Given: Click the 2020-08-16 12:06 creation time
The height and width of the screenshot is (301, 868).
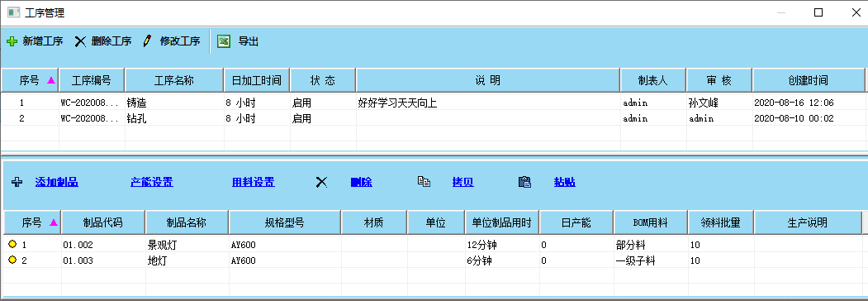Looking at the screenshot, I should tap(794, 103).
